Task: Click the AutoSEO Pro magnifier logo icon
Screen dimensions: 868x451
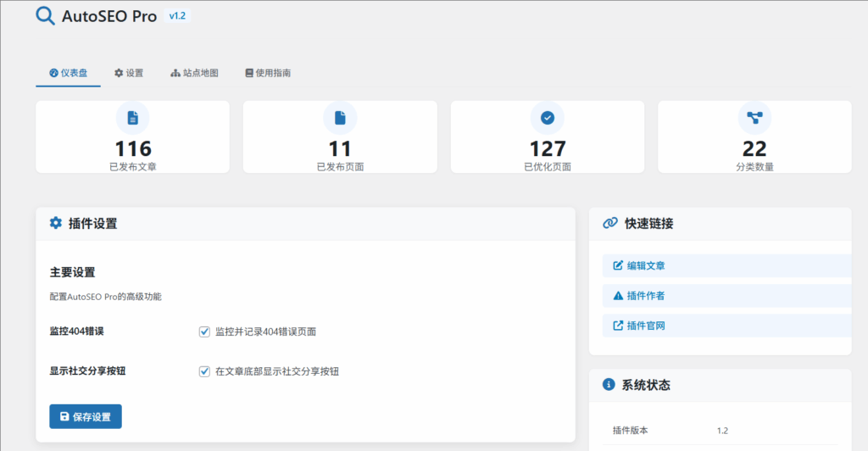Action: tap(45, 16)
